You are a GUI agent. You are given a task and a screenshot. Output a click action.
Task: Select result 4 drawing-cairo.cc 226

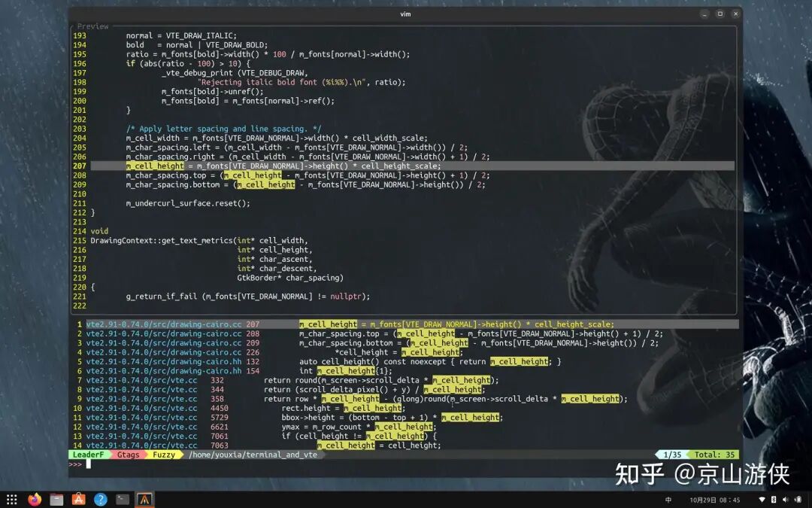[404, 352]
